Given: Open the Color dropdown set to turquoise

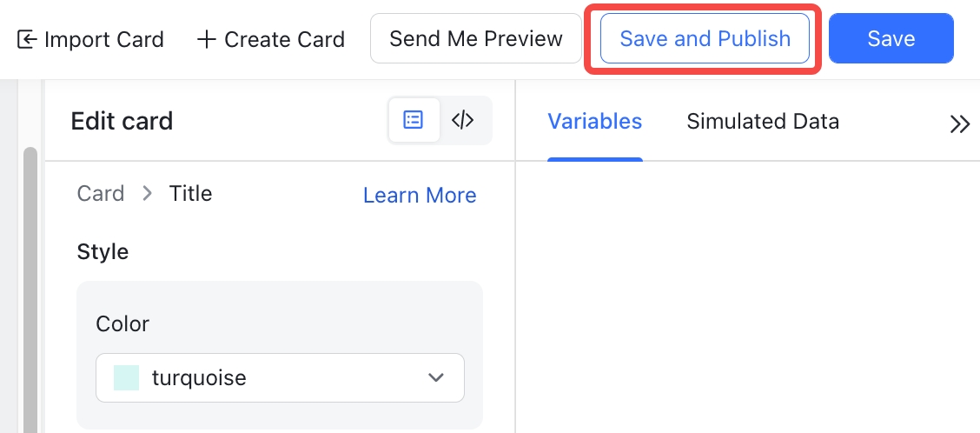Looking at the screenshot, I should click(280, 377).
